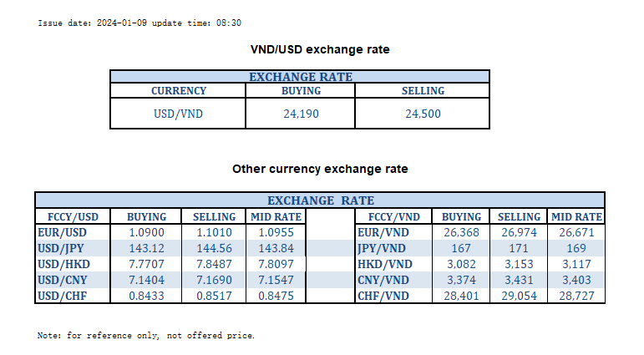Click the VND/USD exchange rate heading
Image resolution: width=644 pixels, height=355 pixels.
click(x=321, y=49)
